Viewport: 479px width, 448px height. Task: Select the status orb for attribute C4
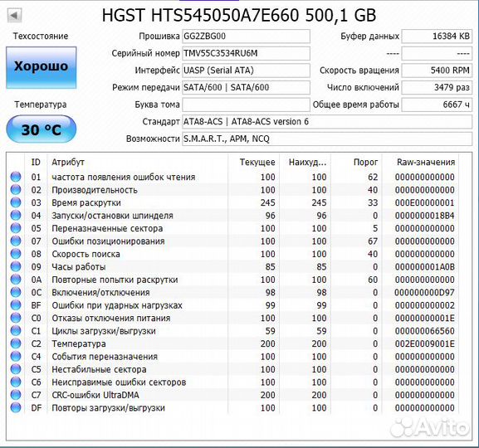16,357
